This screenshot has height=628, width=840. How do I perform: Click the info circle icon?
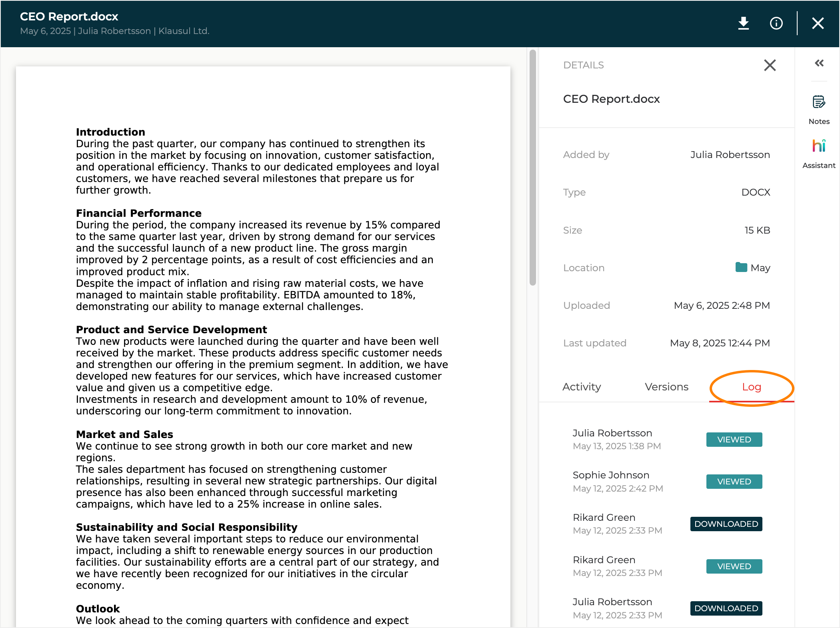point(776,23)
